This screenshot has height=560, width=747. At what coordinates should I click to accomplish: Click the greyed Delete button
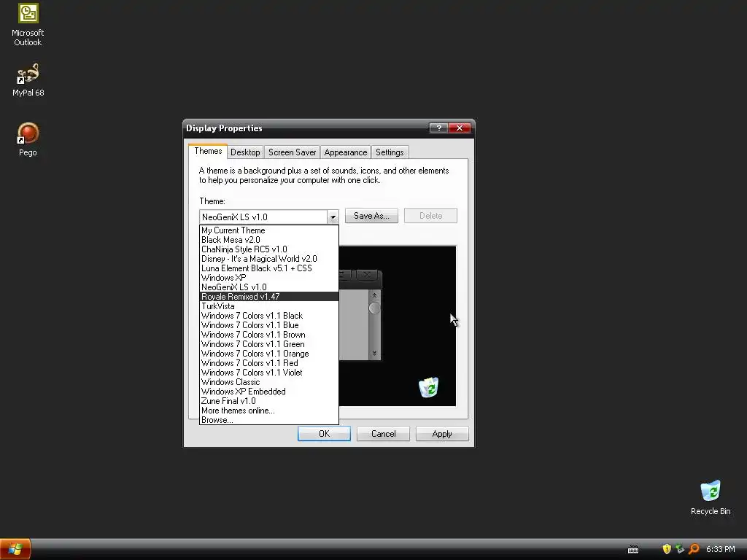[x=430, y=216]
